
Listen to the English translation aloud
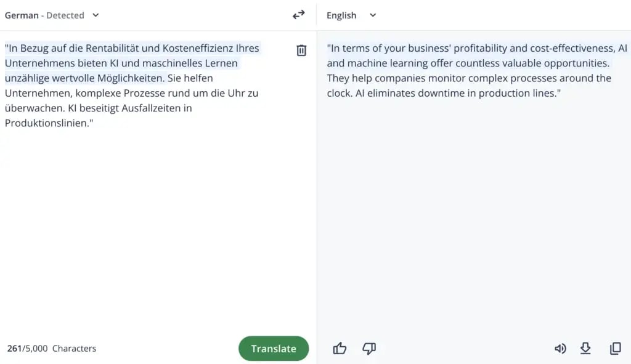pyautogui.click(x=560, y=349)
